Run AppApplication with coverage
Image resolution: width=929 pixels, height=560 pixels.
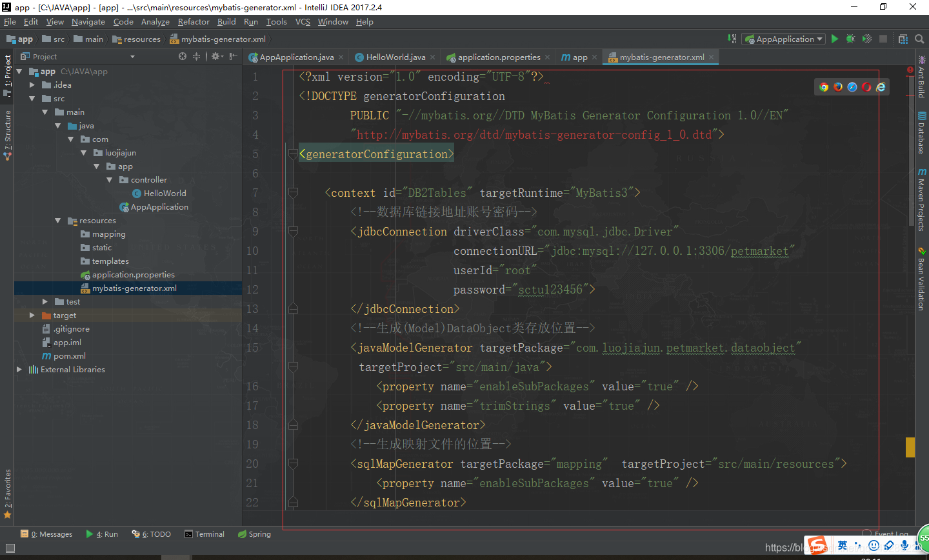click(x=867, y=39)
